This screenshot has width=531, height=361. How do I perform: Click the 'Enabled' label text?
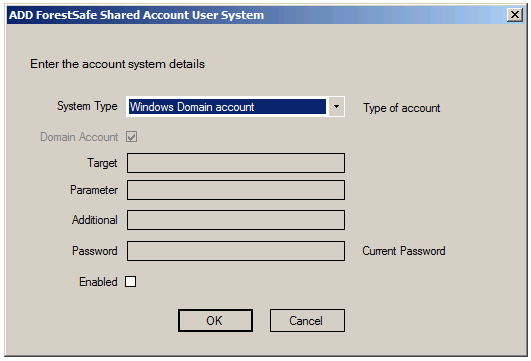[98, 282]
